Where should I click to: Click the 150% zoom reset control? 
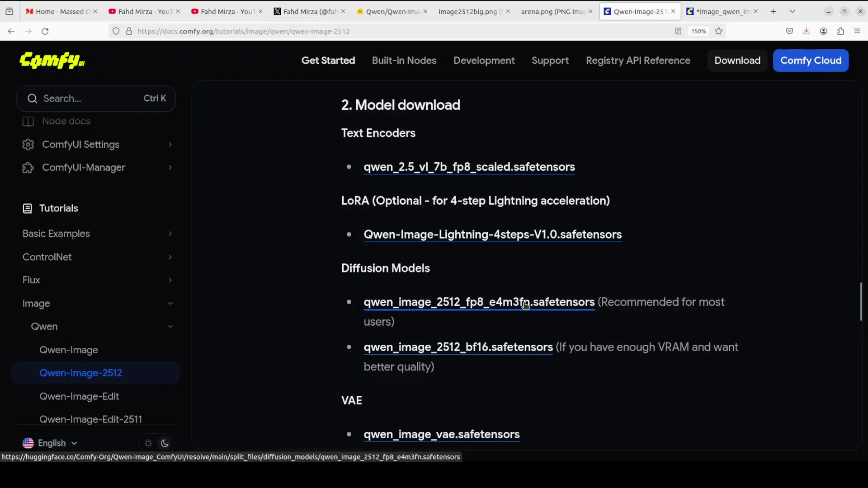(698, 31)
